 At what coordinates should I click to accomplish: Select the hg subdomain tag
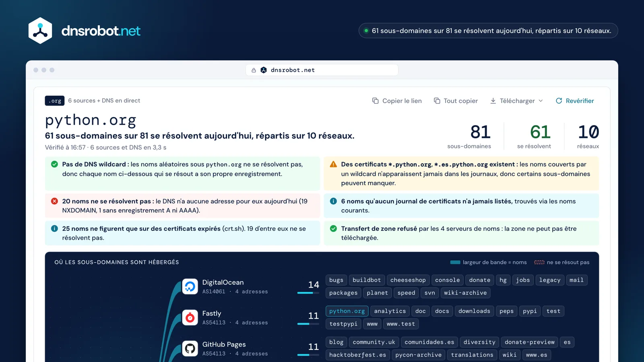point(503,280)
